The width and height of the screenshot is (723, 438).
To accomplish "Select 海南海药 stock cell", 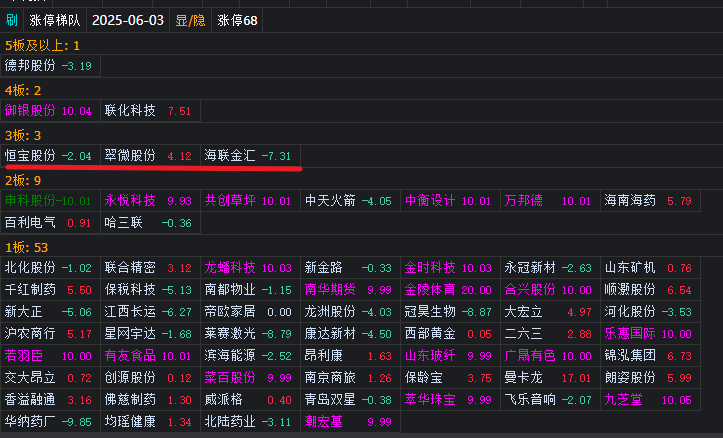I will [651, 201].
